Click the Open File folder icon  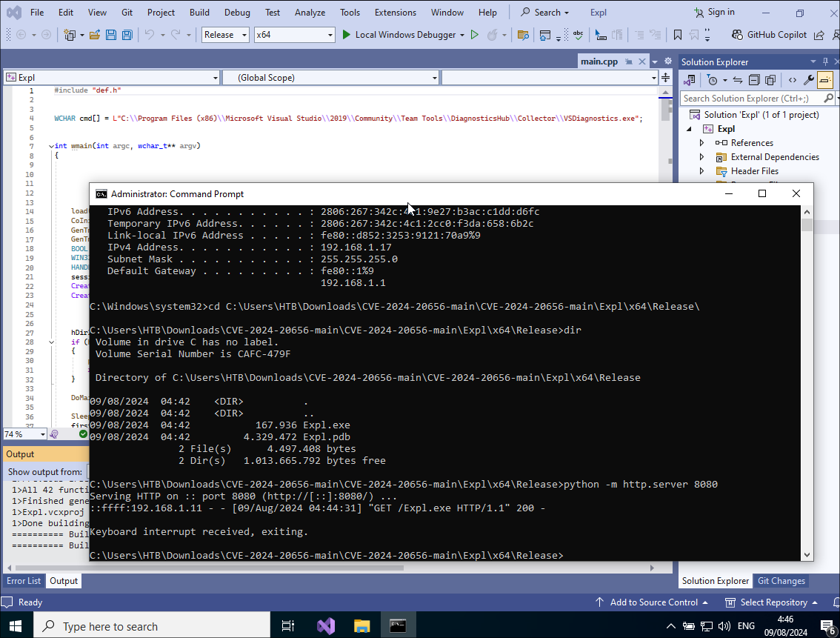pyautogui.click(x=95, y=35)
